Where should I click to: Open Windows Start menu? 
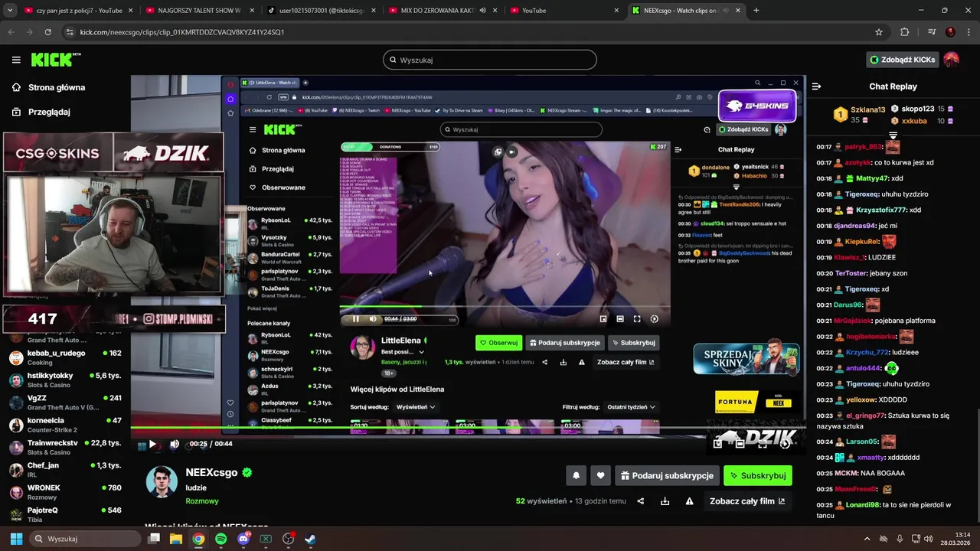pos(16,539)
